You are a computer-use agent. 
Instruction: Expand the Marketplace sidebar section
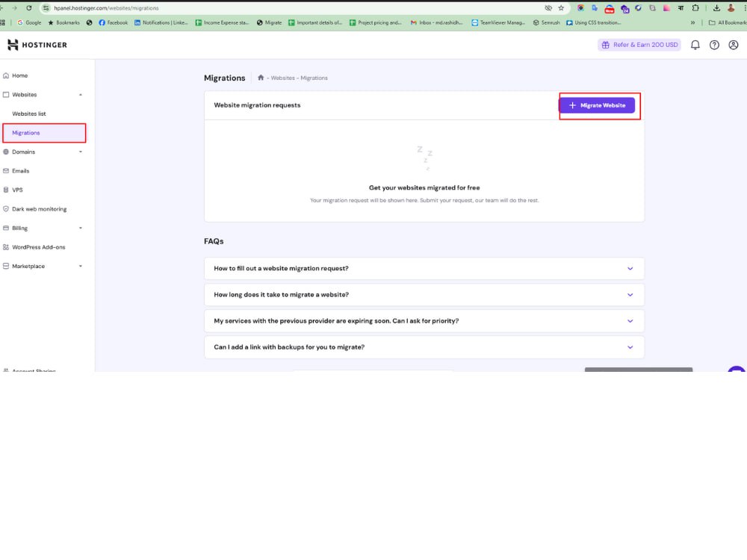point(81,267)
